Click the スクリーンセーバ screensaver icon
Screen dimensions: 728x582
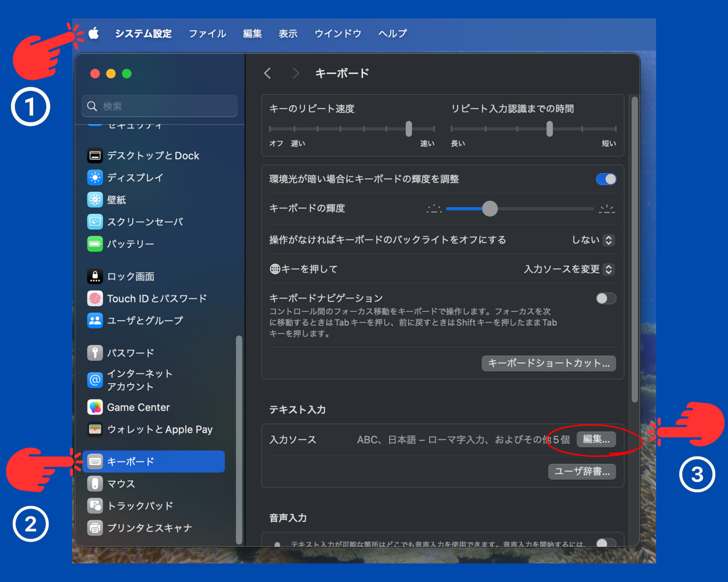tap(95, 222)
